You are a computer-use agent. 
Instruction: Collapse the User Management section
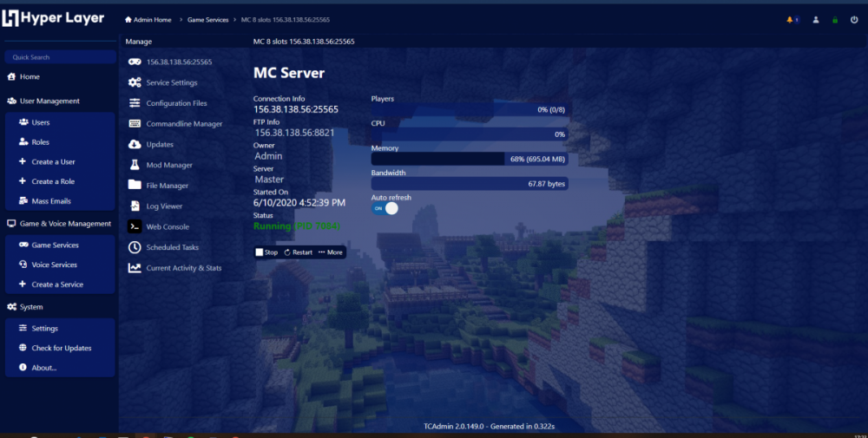point(49,101)
